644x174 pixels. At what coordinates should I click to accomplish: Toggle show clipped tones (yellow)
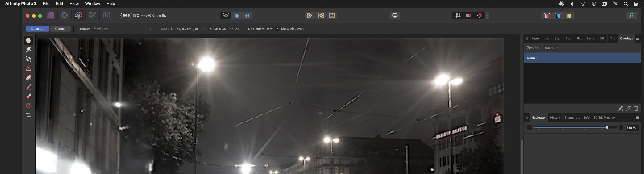tap(569, 16)
